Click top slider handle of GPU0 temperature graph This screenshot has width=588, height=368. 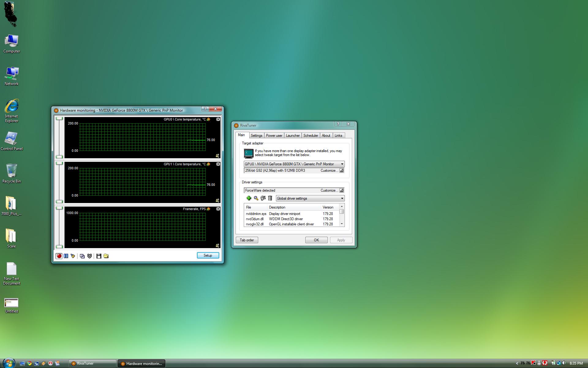click(59, 119)
